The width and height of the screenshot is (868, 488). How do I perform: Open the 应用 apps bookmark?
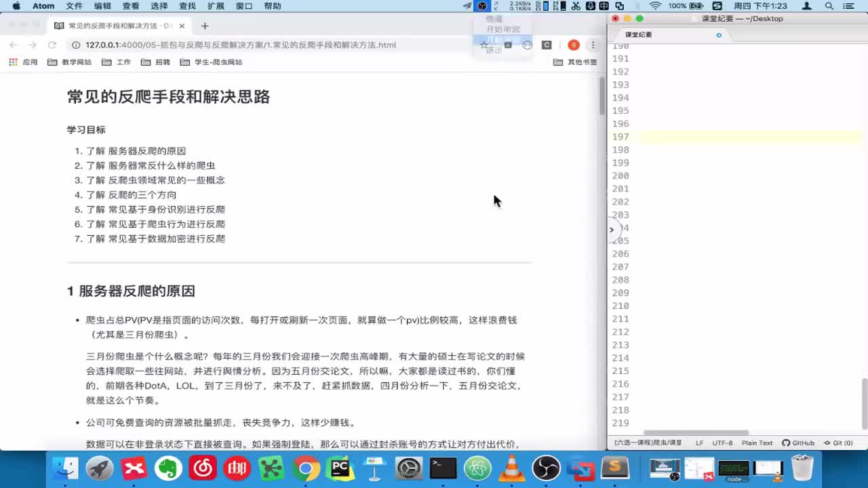[x=23, y=62]
